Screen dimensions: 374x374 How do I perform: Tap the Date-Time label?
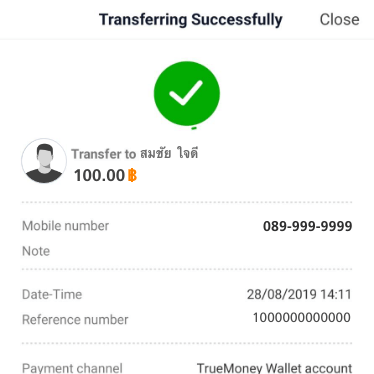pos(52,295)
